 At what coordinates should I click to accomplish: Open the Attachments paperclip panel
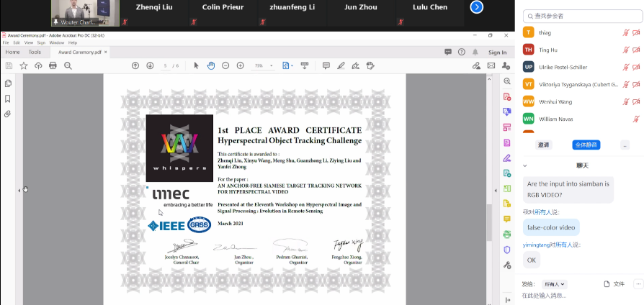click(8, 114)
